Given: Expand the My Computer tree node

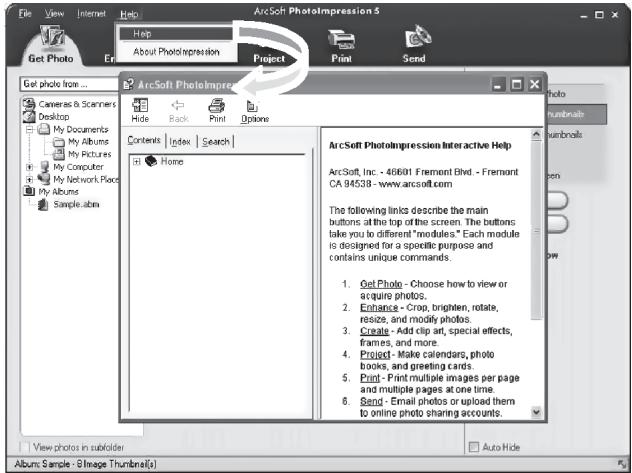Looking at the screenshot, I should [29, 167].
